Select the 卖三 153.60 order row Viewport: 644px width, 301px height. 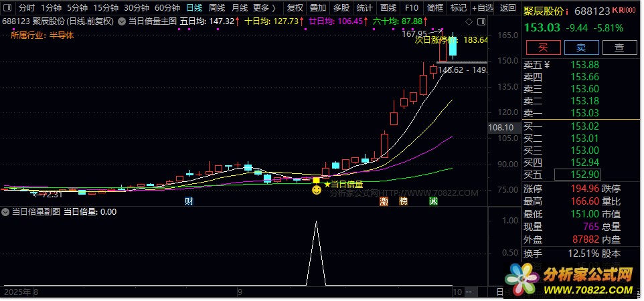click(x=562, y=89)
